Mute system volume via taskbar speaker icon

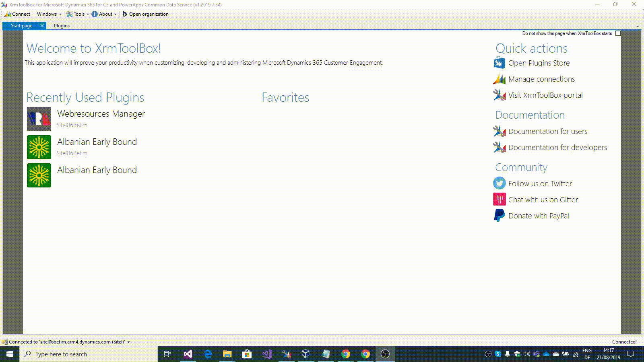pos(526,354)
